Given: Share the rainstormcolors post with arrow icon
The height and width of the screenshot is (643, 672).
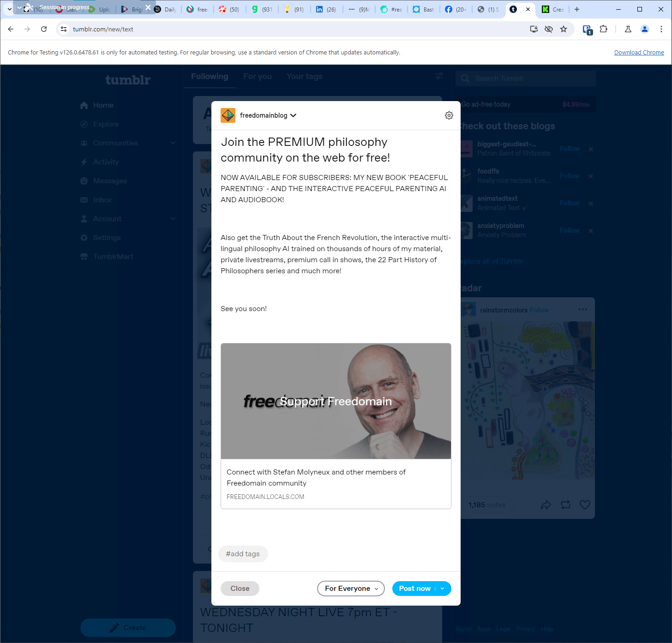Looking at the screenshot, I should click(546, 505).
